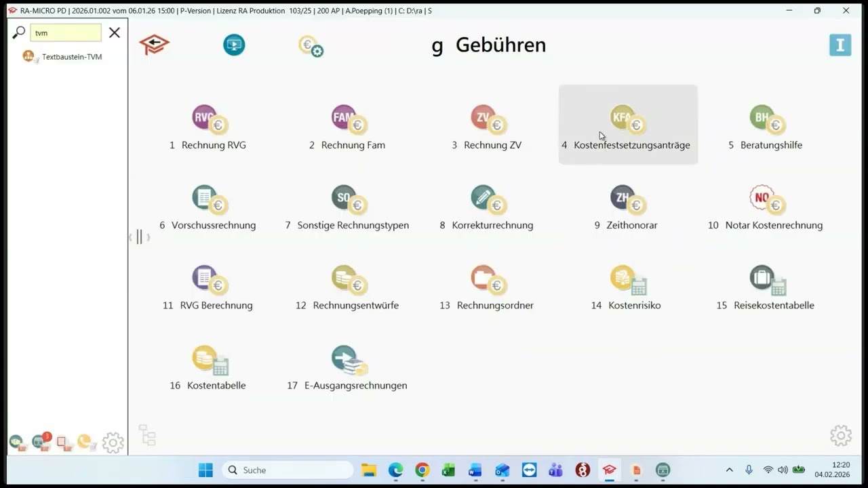Open Rechnung ZV module
Viewport: 868px width, 488px height.
(486, 127)
